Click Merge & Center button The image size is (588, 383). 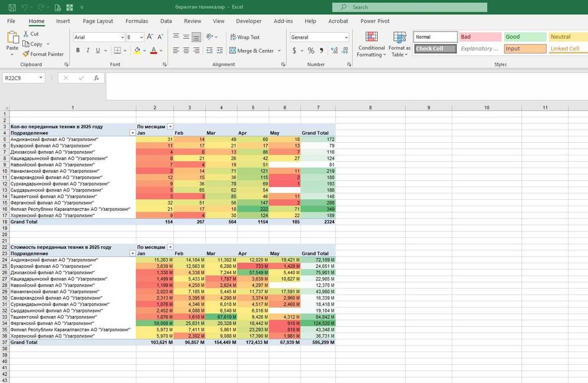pyautogui.click(x=252, y=51)
